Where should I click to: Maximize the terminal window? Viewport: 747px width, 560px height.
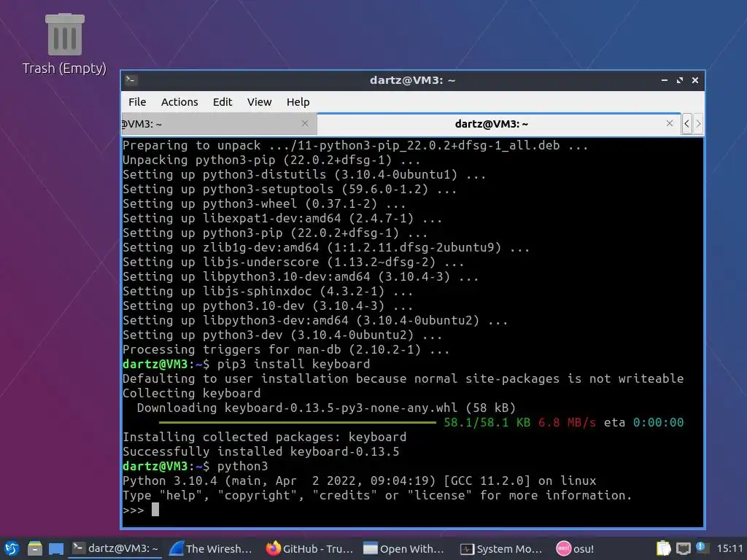tap(680, 80)
